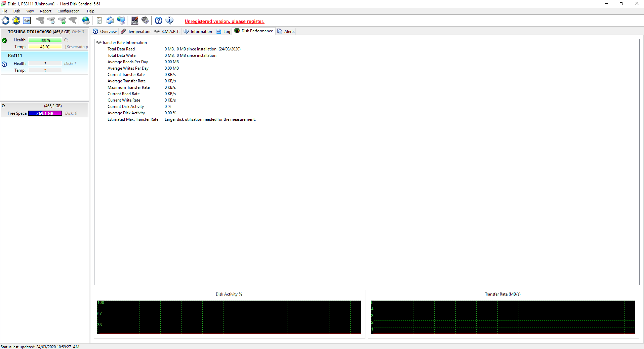Screen dimensions: 644x349
Task: Click the green check health icon for TOSHIBA disk
Action: [x=4, y=41]
